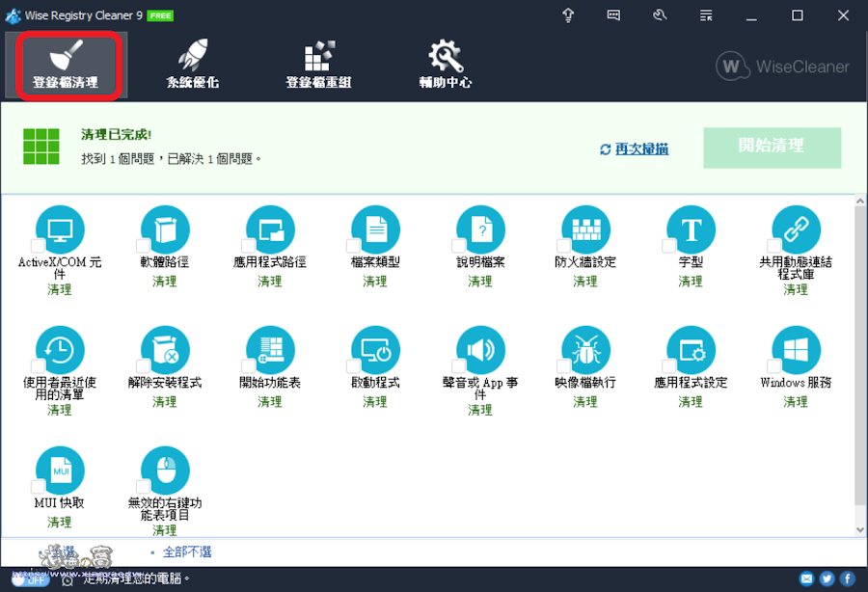Click the 共用動態連結程式庫 link icon
Image resolution: width=868 pixels, height=592 pixels.
click(796, 229)
